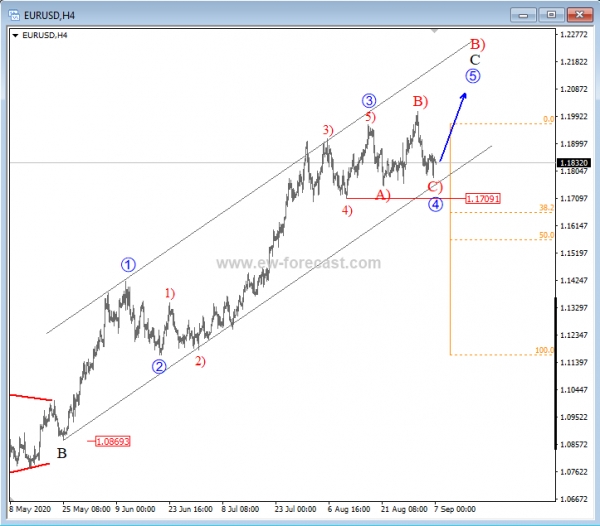Image resolution: width=600 pixels, height=526 pixels.
Task: Click the 7 Sep 00:00 date on time axis
Action: (455, 509)
